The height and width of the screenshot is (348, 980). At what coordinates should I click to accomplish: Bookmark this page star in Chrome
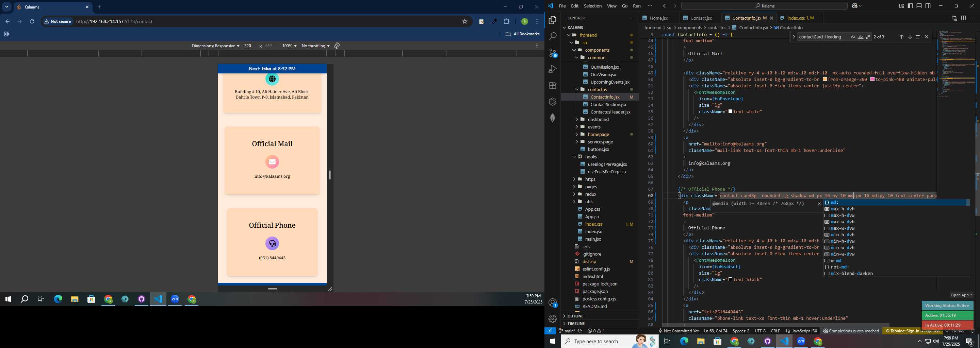pyautogui.click(x=464, y=22)
